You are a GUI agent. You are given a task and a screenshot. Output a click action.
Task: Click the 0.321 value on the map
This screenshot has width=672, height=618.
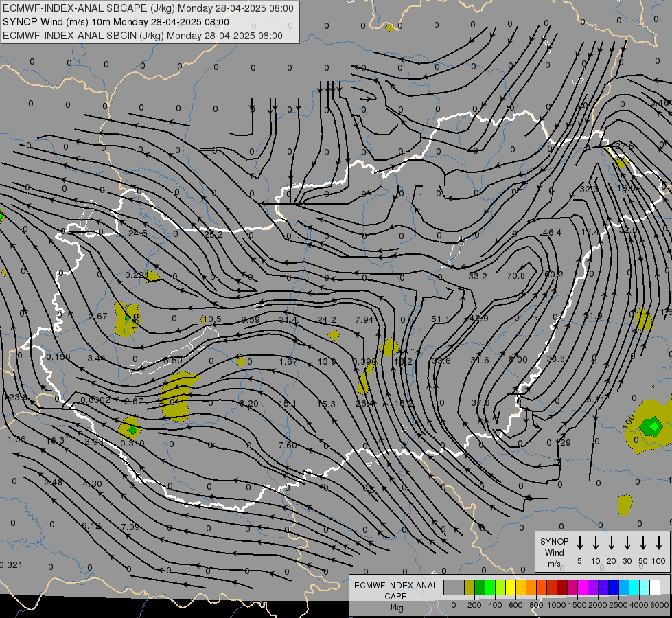[x=11, y=565]
